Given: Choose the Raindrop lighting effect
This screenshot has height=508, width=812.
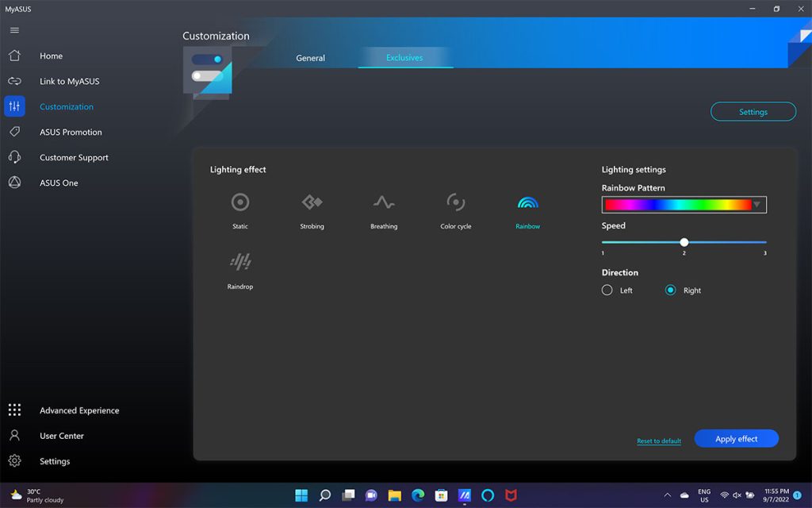Looking at the screenshot, I should click(x=240, y=262).
